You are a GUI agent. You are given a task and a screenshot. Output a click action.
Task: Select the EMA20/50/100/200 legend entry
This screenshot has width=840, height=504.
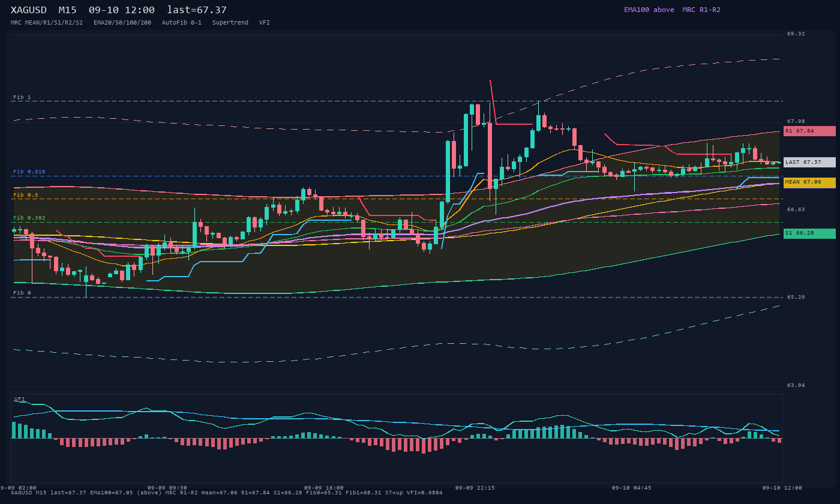click(x=122, y=23)
